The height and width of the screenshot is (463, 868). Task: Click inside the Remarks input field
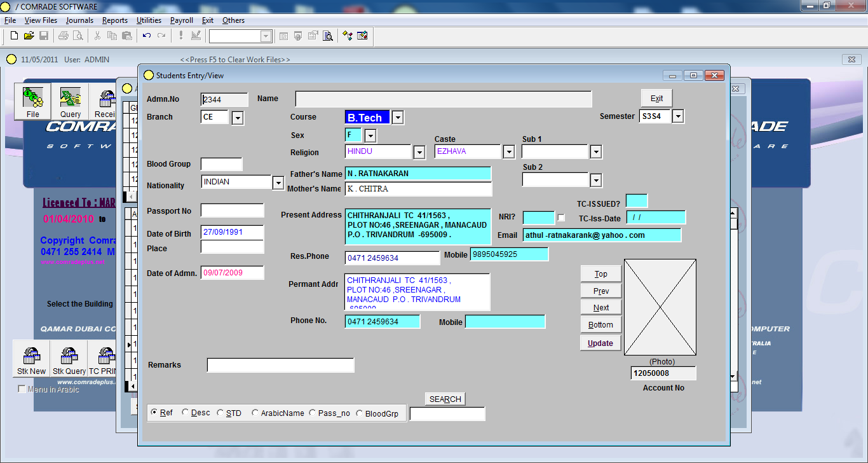280,364
